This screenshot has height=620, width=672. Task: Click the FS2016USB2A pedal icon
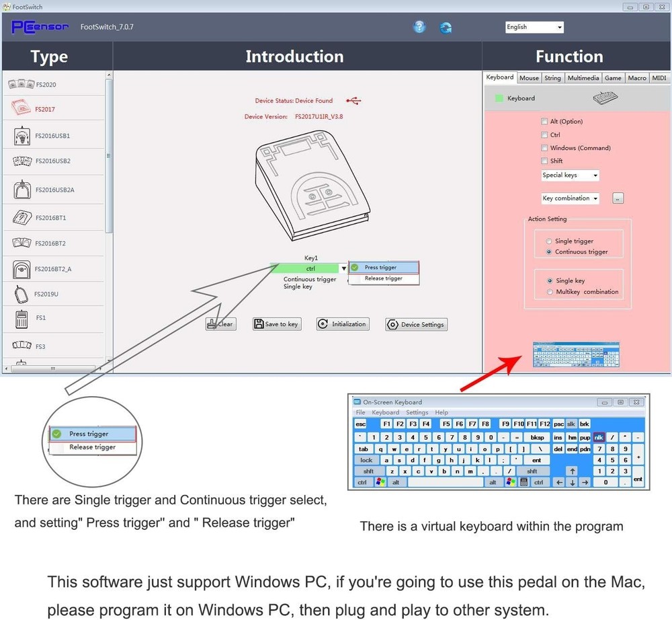coord(22,190)
